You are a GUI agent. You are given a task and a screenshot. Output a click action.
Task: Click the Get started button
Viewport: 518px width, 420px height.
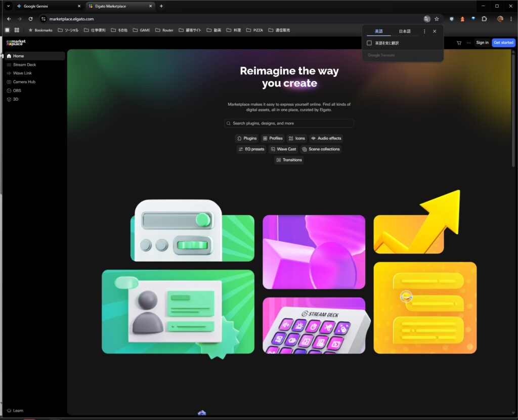[x=503, y=43]
